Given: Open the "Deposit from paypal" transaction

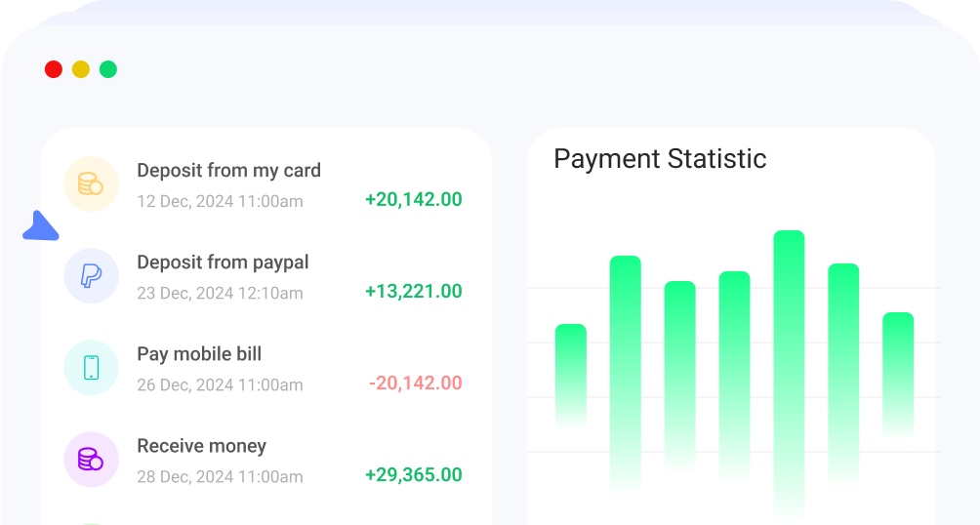Looking at the screenshot, I should point(223,262).
